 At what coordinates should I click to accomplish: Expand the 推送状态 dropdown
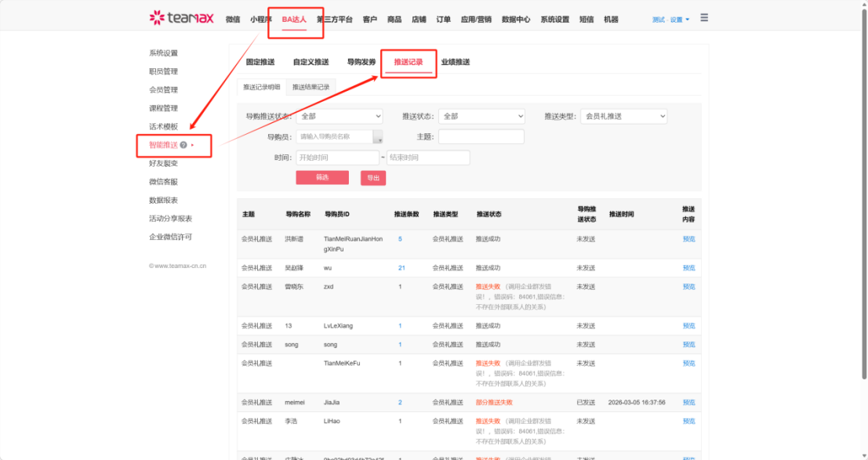tap(481, 116)
